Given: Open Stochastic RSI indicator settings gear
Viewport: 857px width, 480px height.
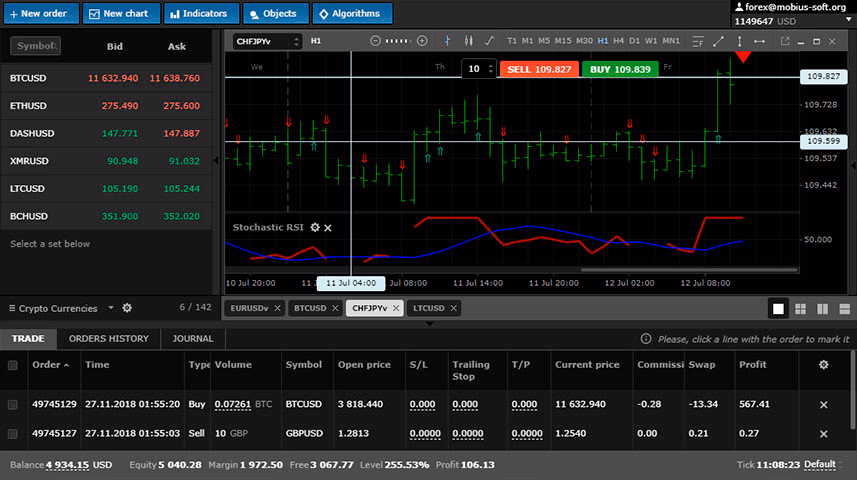Looking at the screenshot, I should pos(314,228).
